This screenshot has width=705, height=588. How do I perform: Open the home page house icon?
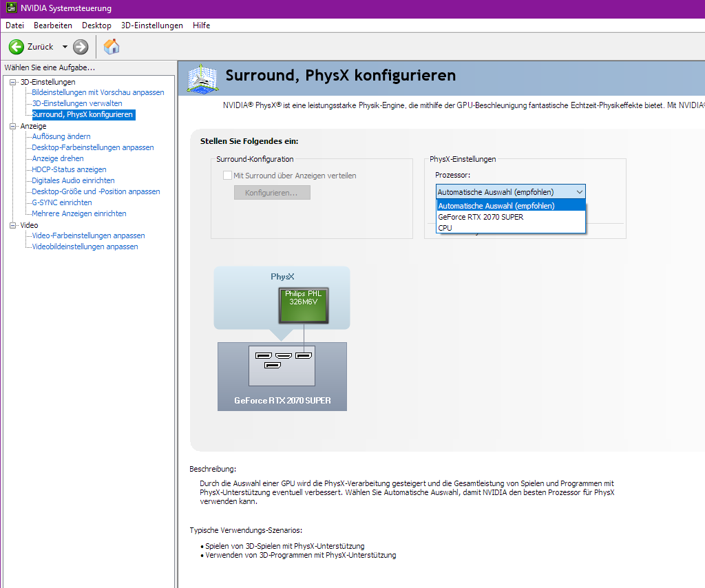pyautogui.click(x=112, y=46)
